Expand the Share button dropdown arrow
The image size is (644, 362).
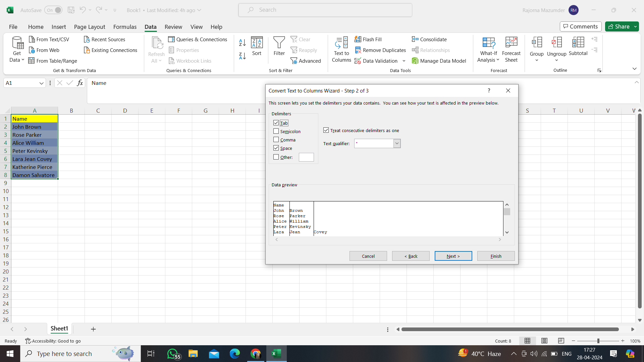tap(635, 26)
